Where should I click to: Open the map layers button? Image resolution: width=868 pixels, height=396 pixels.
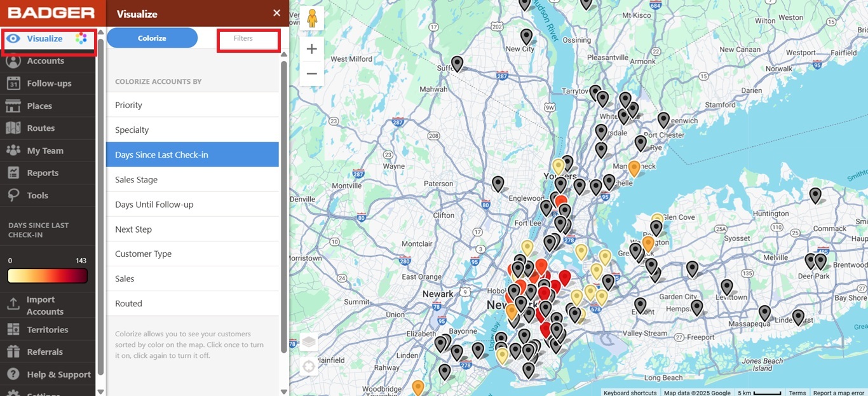309,342
